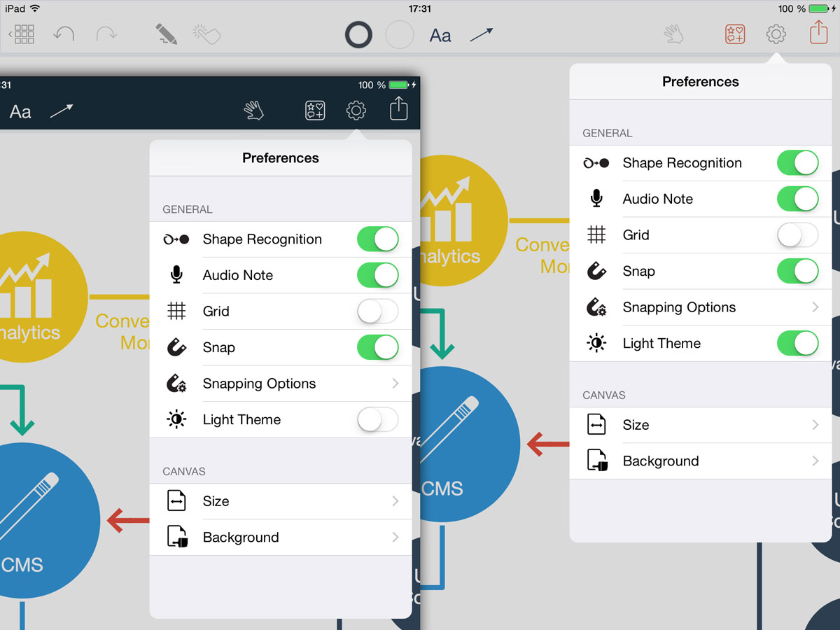Select the arrow line tool in light toolbar
The height and width of the screenshot is (630, 840).
482,34
